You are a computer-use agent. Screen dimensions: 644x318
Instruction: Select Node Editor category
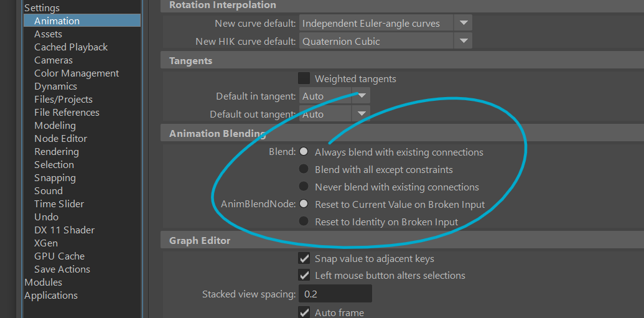coord(60,138)
